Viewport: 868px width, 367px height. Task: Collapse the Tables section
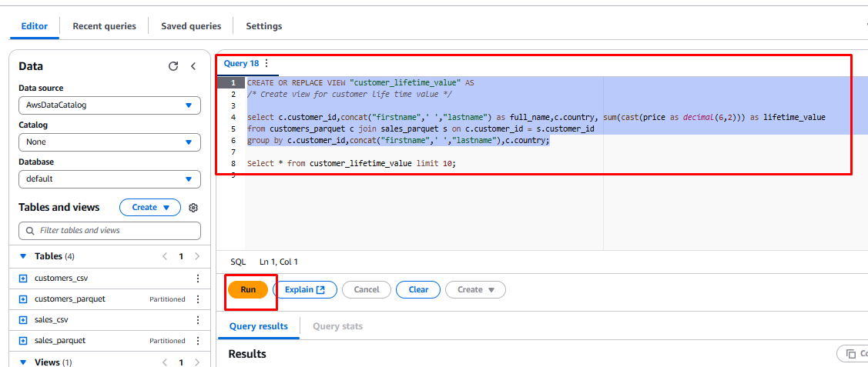22,256
